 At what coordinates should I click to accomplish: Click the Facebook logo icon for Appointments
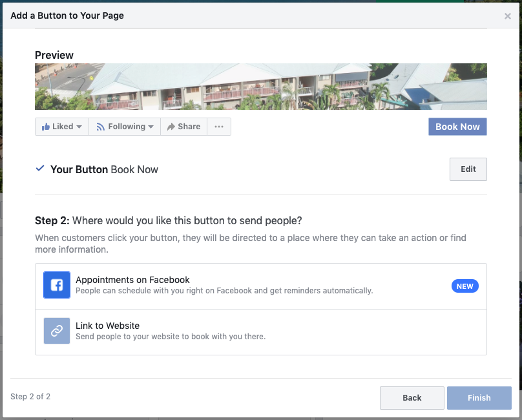(57, 285)
